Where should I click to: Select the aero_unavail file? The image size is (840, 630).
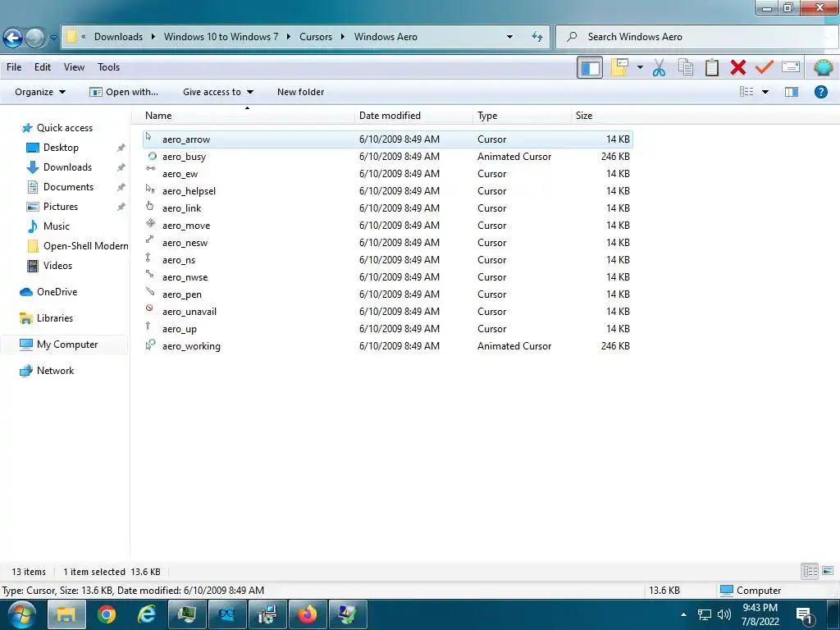point(388,312)
